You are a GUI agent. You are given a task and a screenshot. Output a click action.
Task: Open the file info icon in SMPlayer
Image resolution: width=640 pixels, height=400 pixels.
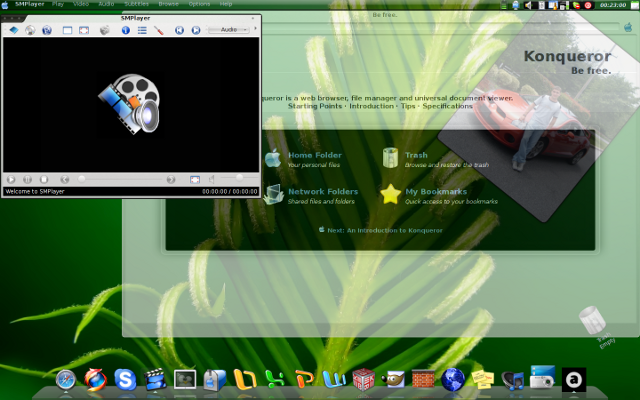click(126, 30)
